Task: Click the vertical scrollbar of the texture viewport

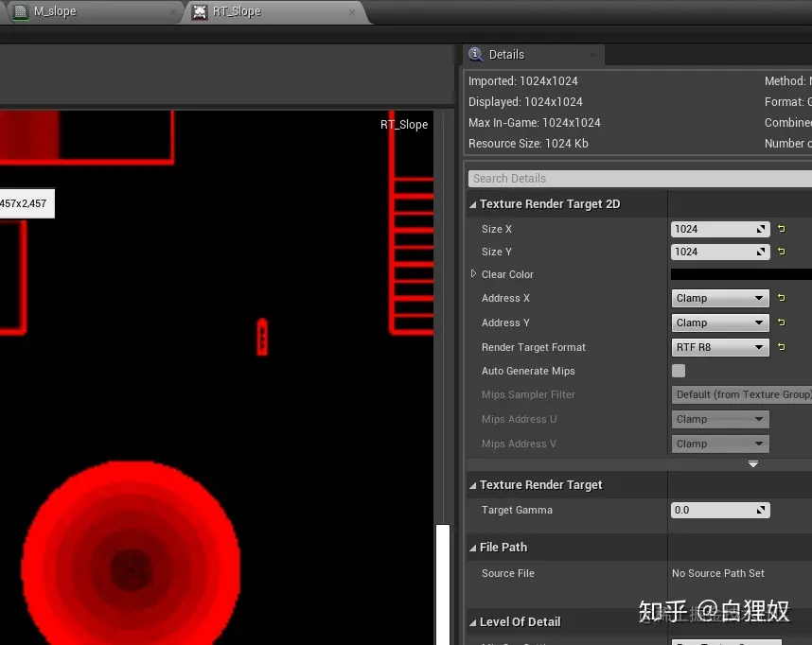Action: coord(443,584)
